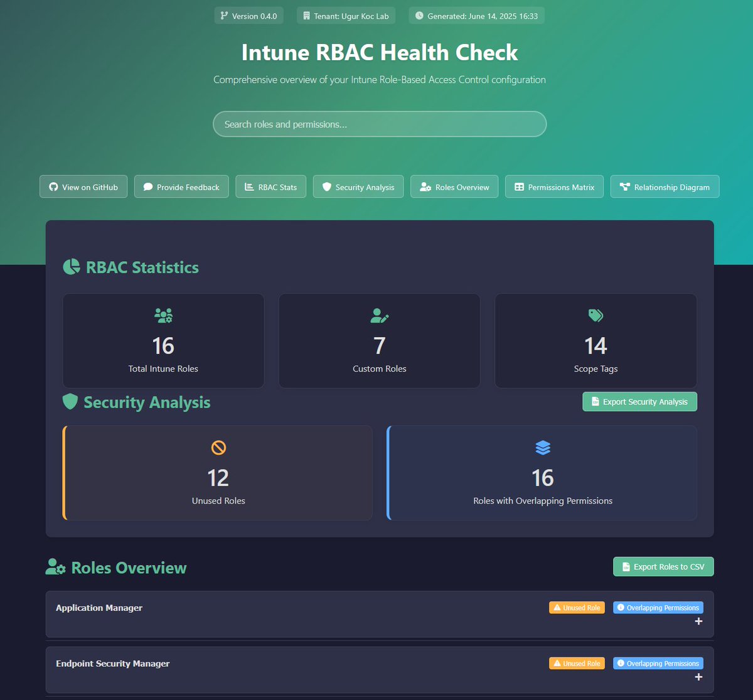Viewport: 753px width, 700px height.
Task: Click the Generated: June 14, 2025 badge
Action: [476, 16]
